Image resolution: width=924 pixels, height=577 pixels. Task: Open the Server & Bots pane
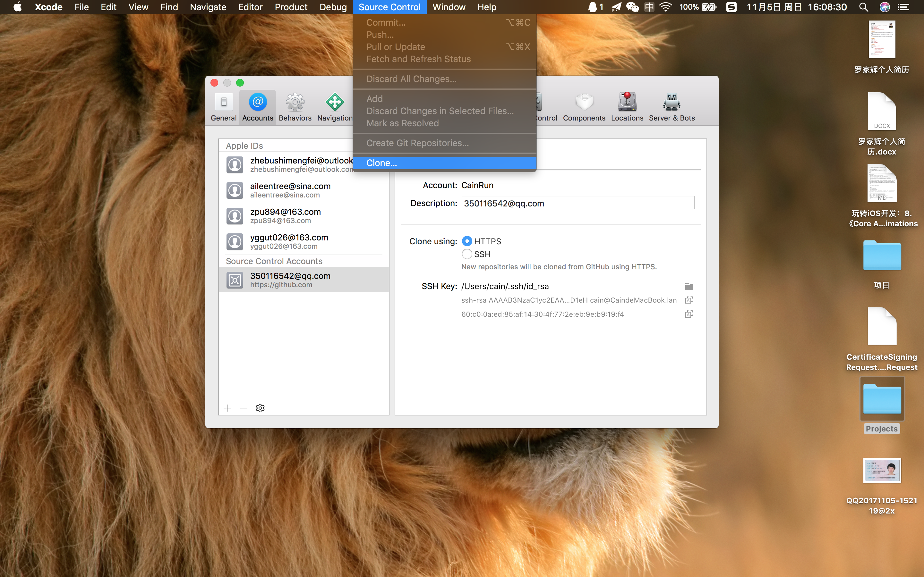click(671, 107)
